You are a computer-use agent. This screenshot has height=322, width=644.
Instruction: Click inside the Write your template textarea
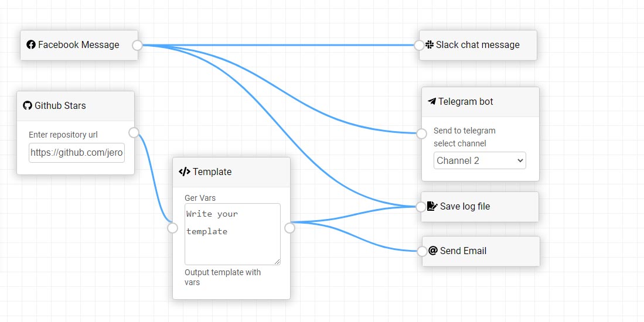click(233, 234)
